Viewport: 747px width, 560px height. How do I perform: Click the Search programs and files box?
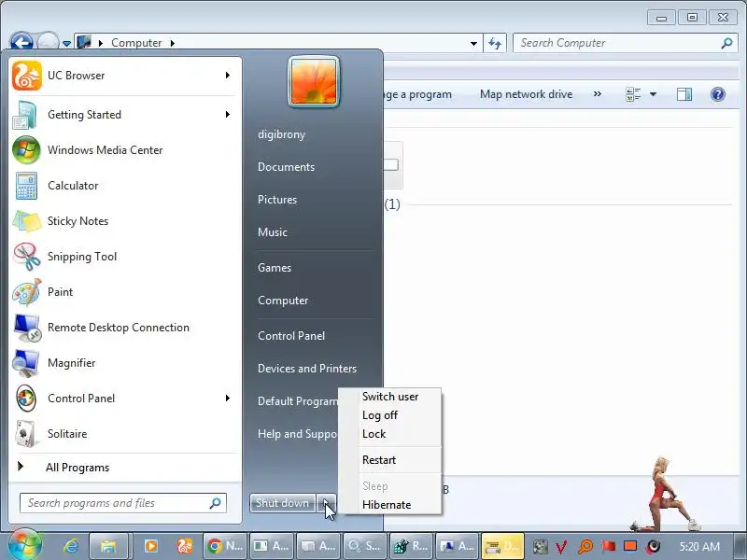coord(123,503)
